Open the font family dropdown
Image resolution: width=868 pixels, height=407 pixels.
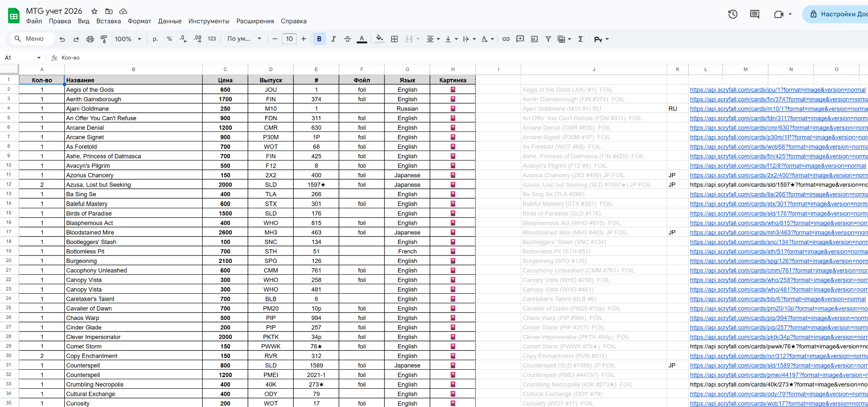coord(244,39)
